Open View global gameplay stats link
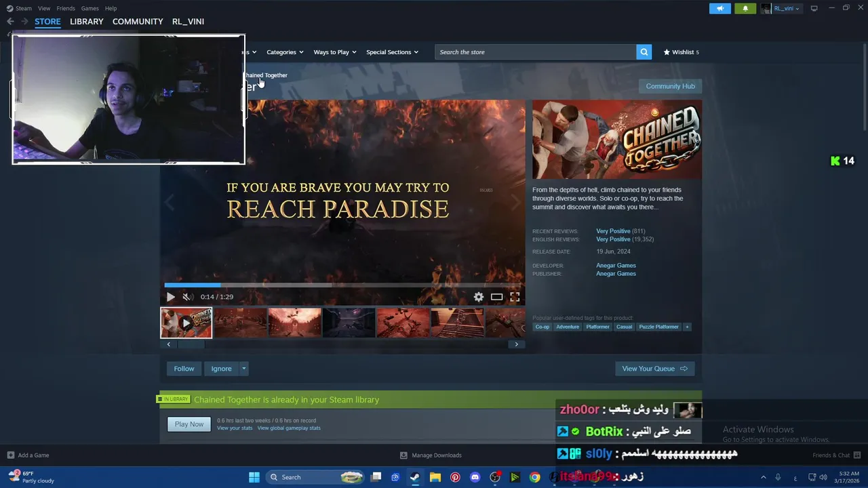The image size is (868, 488). [289, 428]
